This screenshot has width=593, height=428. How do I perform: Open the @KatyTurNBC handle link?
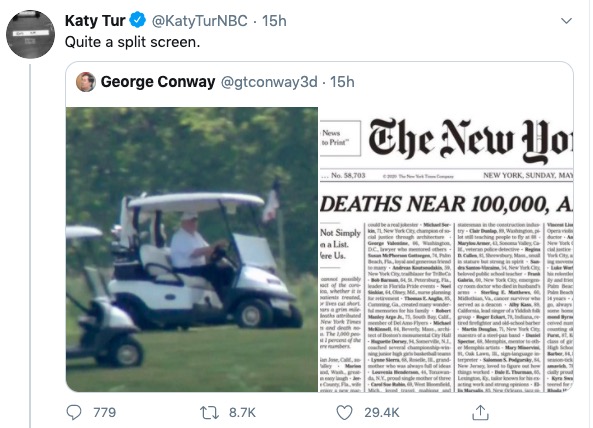[x=200, y=21]
